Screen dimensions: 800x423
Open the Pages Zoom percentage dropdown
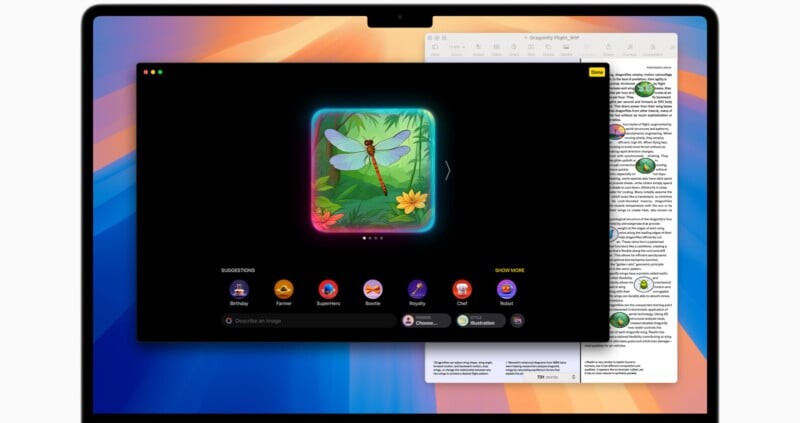point(455,47)
